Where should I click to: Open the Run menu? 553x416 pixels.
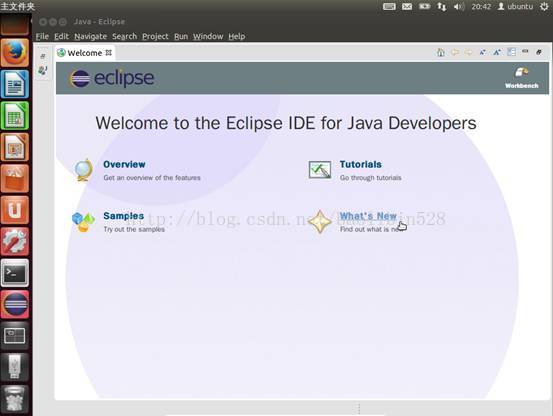[181, 36]
